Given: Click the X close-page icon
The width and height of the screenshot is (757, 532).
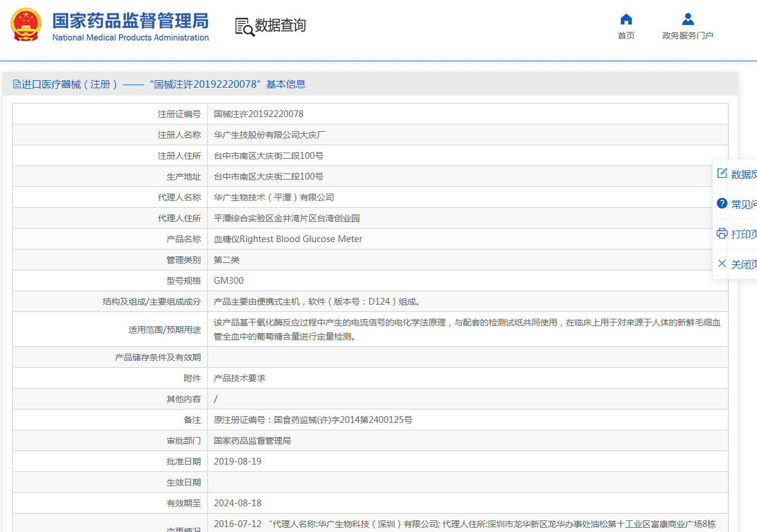Looking at the screenshot, I should tap(722, 264).
